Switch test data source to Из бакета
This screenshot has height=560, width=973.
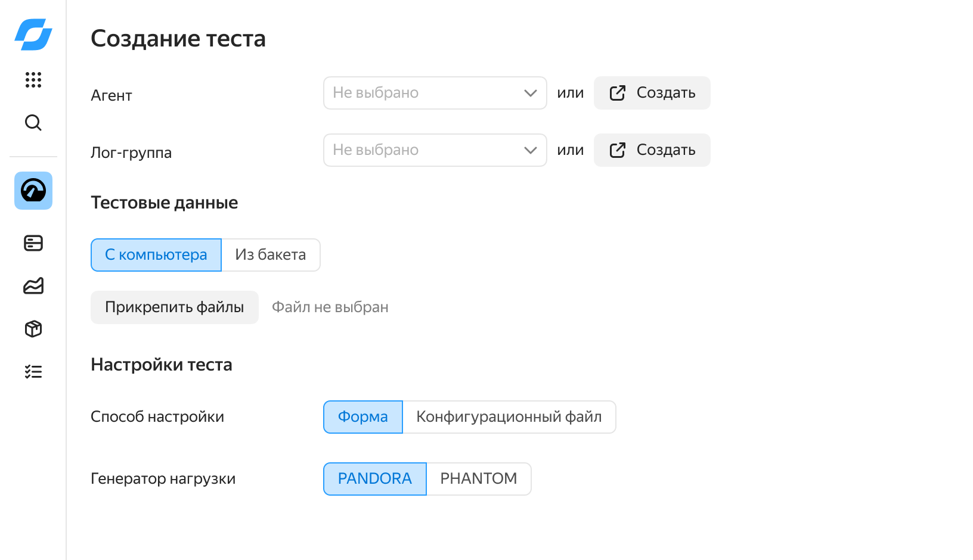tap(270, 254)
